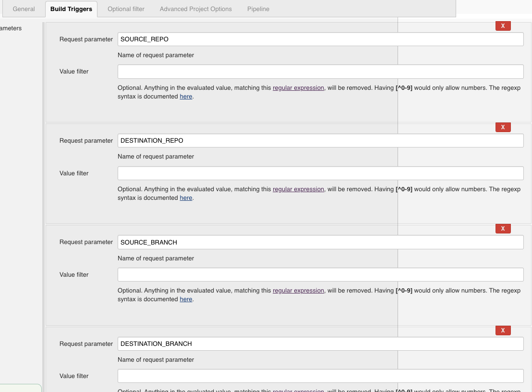Click 'Value filter' label in SOURCE_REPO section
Image resolution: width=532 pixels, height=392 pixels.
tap(74, 72)
